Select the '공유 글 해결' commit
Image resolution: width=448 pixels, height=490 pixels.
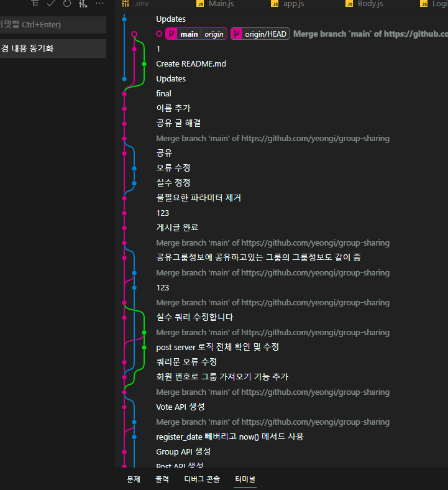click(x=178, y=124)
